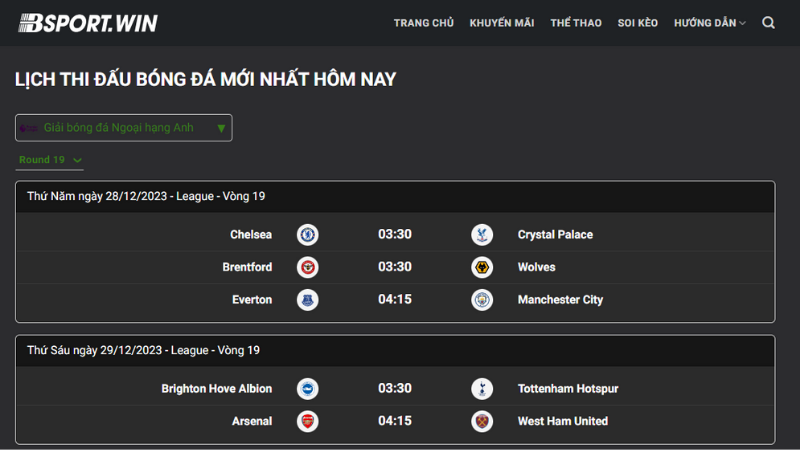This screenshot has height=450, width=800.
Task: Click the Brentford club badge
Action: pos(308,267)
